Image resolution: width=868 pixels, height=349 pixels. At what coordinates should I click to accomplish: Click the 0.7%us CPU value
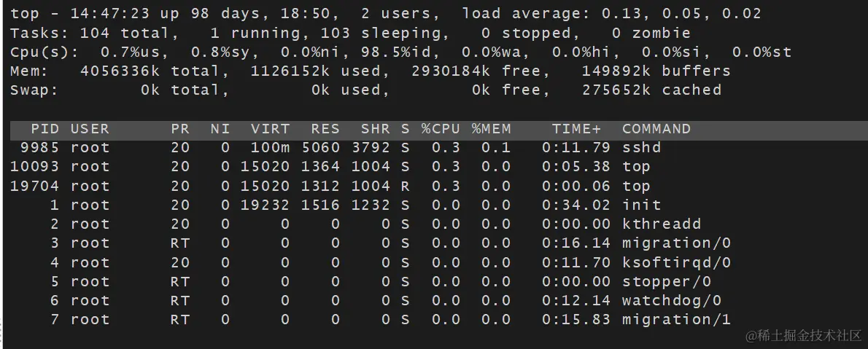click(130, 52)
